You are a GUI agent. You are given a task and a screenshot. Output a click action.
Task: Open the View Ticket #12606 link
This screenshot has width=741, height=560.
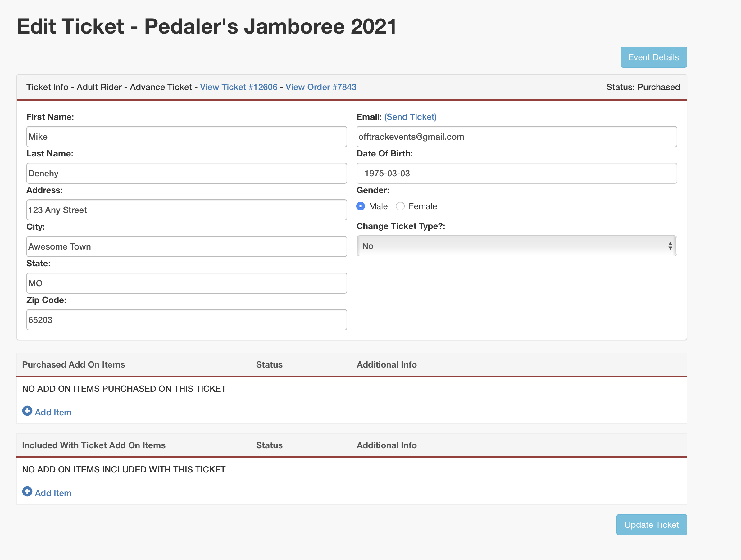[239, 87]
